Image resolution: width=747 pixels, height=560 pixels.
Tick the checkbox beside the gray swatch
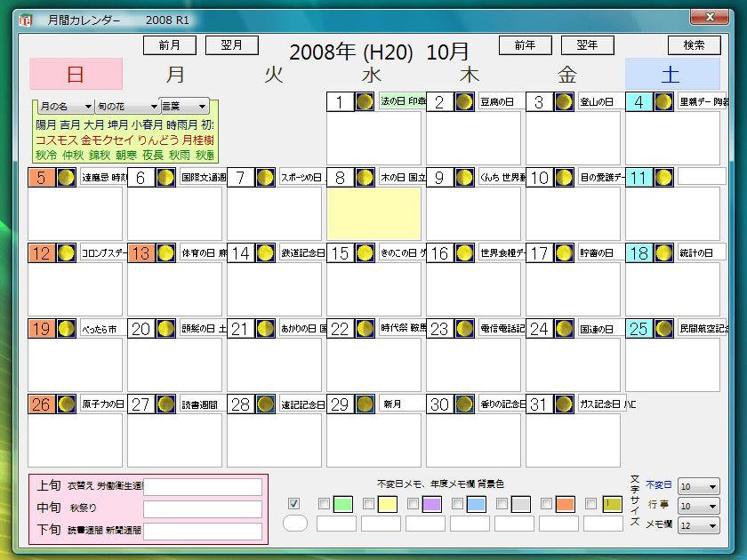(502, 503)
